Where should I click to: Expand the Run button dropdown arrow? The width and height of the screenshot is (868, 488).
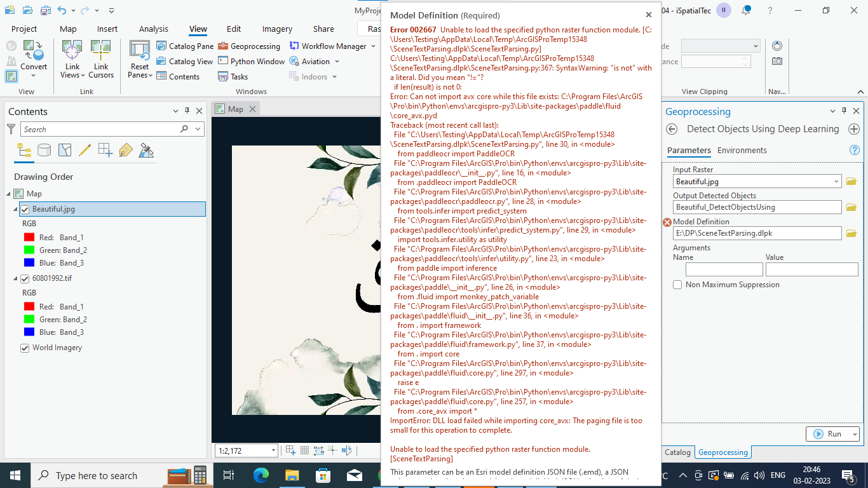coord(855,434)
